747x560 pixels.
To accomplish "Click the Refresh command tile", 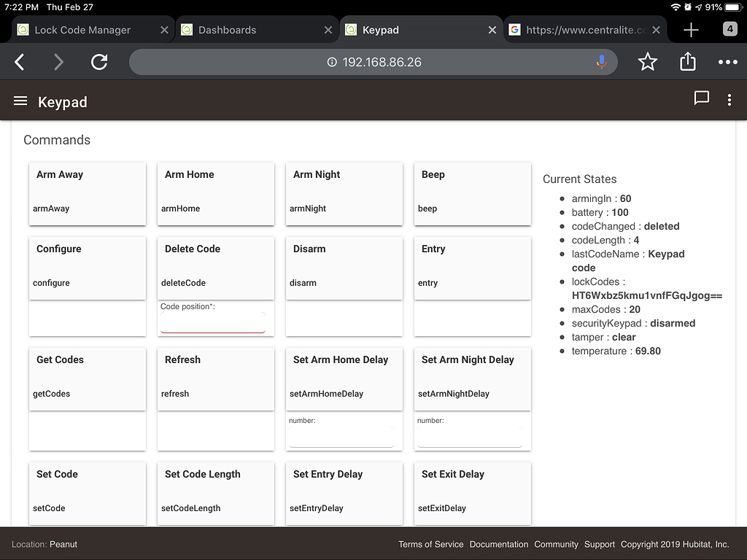I will click(216, 379).
